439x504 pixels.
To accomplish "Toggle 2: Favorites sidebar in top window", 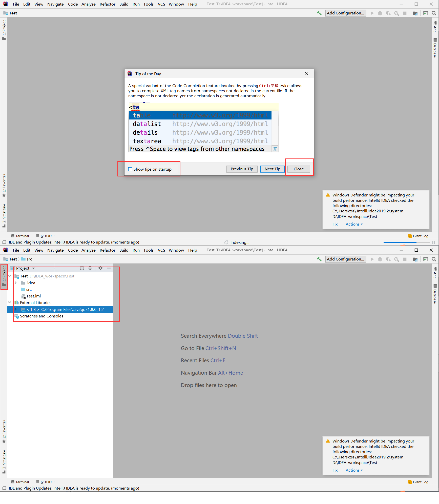I will coord(4,186).
